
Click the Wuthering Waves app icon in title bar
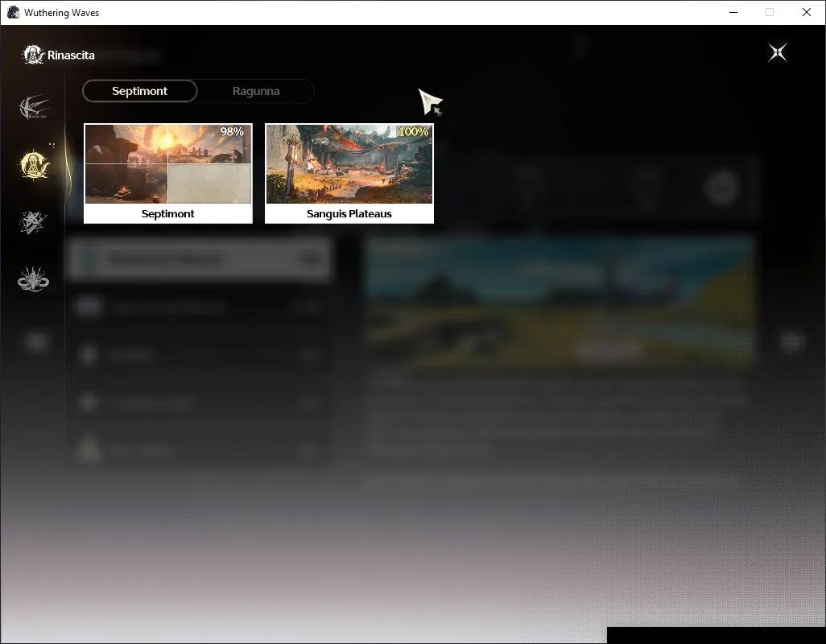pyautogui.click(x=13, y=12)
